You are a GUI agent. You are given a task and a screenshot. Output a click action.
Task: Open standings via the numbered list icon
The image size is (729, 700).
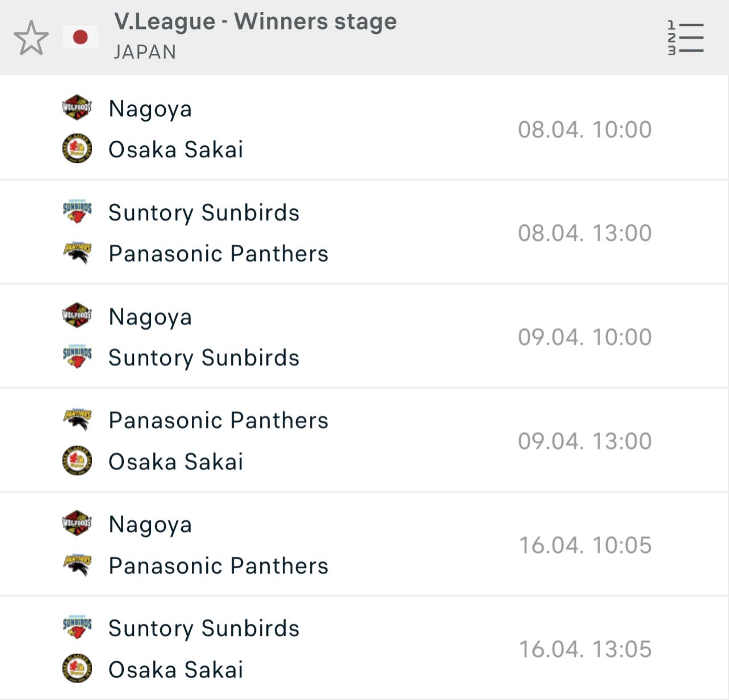(x=685, y=37)
